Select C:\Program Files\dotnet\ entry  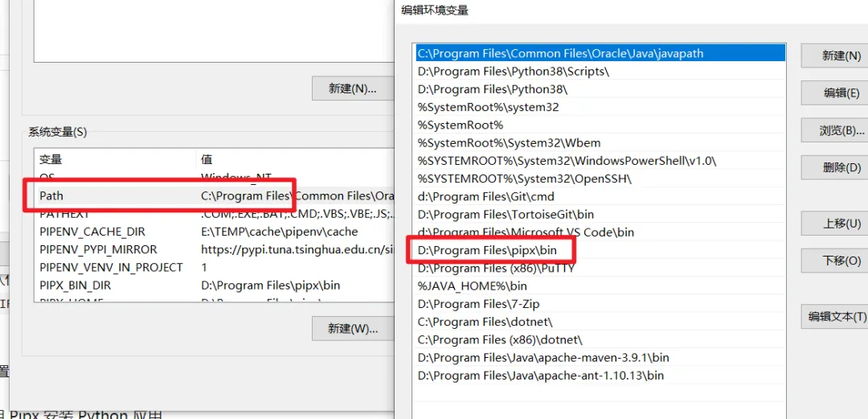coord(600,322)
